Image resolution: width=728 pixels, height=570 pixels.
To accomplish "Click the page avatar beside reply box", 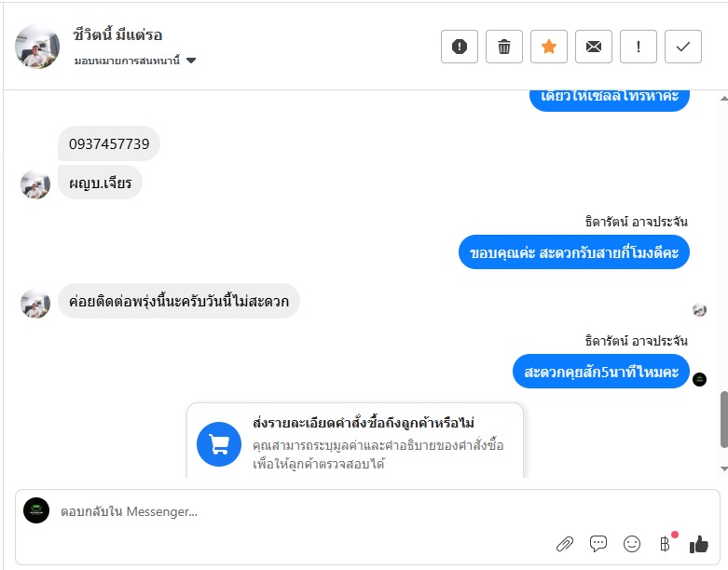I will pos(36,510).
